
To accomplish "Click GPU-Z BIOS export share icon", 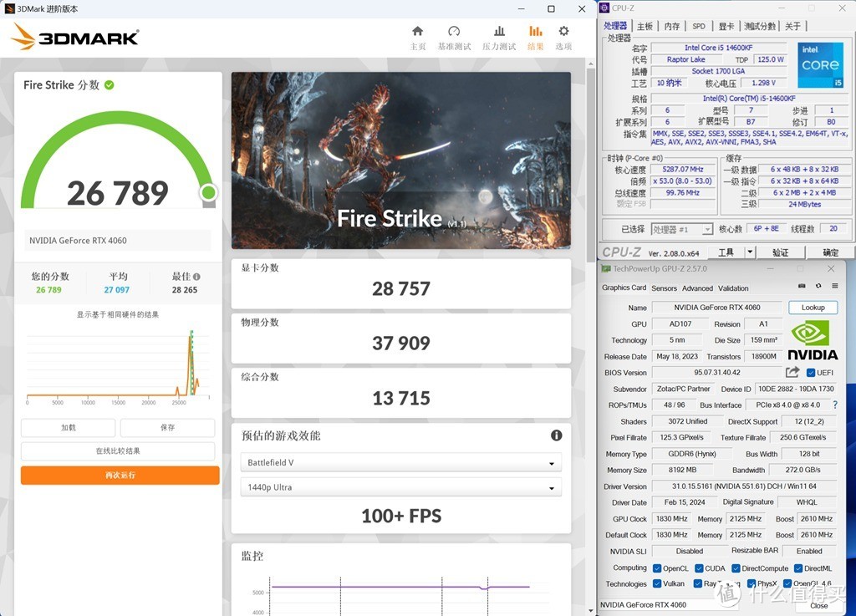I will tap(792, 372).
